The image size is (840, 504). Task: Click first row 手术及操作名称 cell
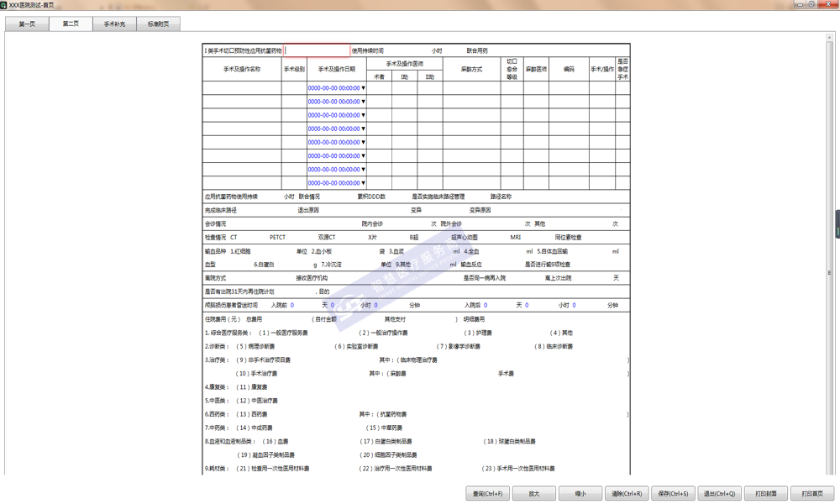point(242,88)
